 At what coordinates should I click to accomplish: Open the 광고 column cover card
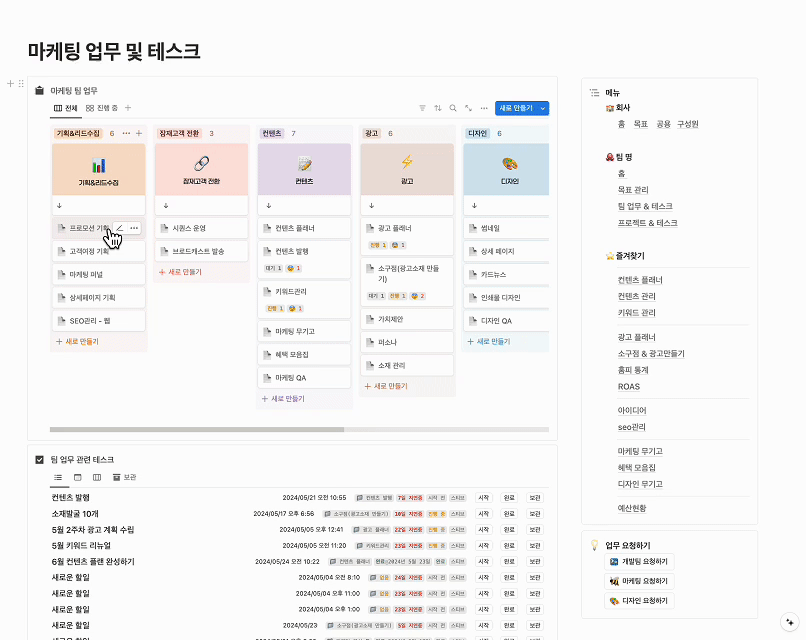[x=407, y=169]
